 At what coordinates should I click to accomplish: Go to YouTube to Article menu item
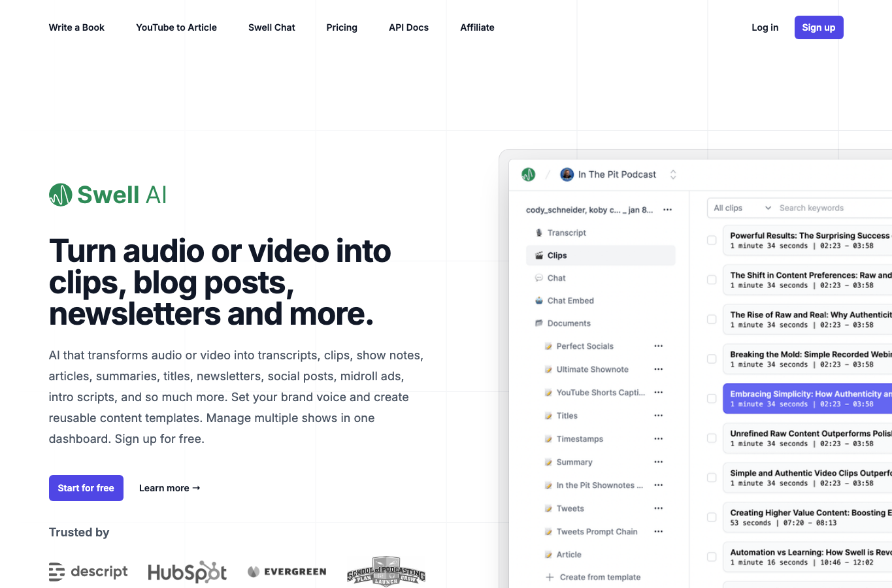(176, 27)
